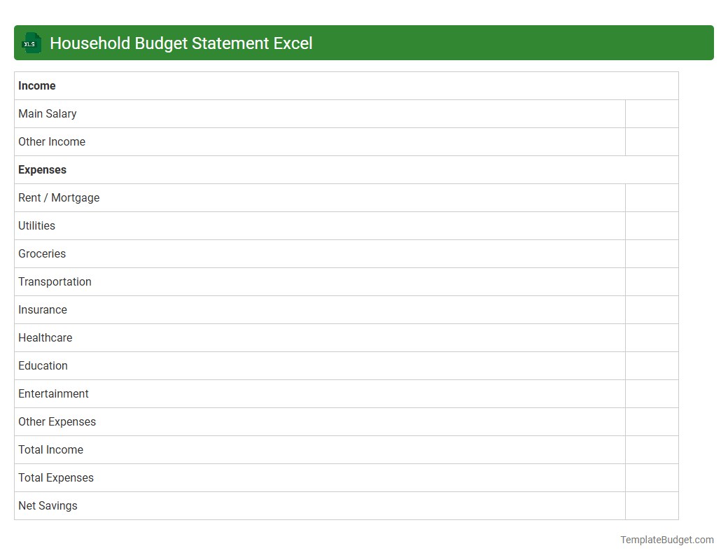This screenshot has height=560, width=728.
Task: Select the Main Salary row label
Action: (x=47, y=113)
